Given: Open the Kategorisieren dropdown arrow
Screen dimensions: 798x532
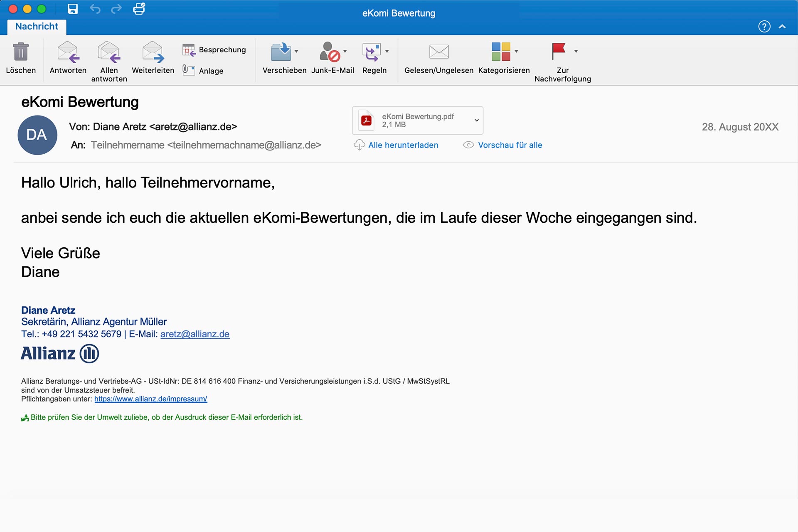Looking at the screenshot, I should tap(516, 52).
